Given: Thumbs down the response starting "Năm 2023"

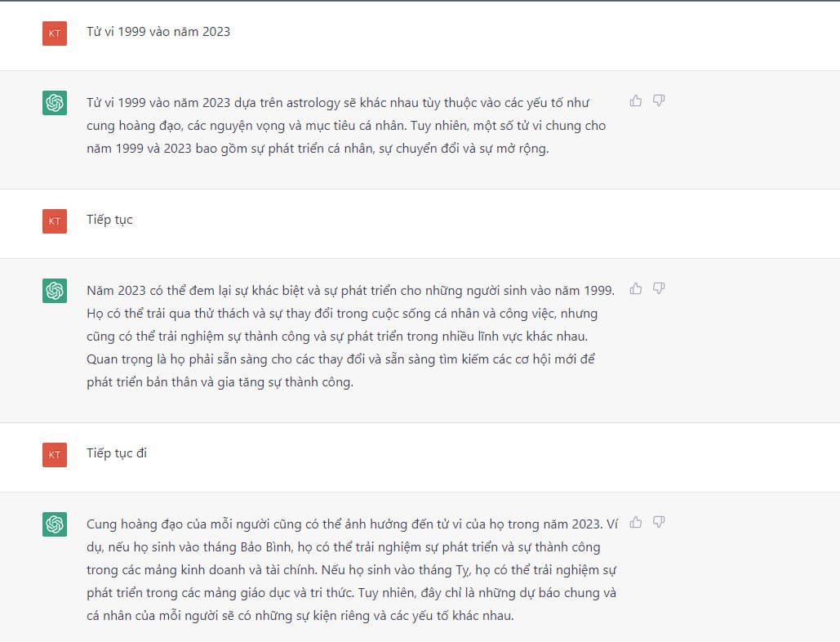Looking at the screenshot, I should [x=659, y=288].
